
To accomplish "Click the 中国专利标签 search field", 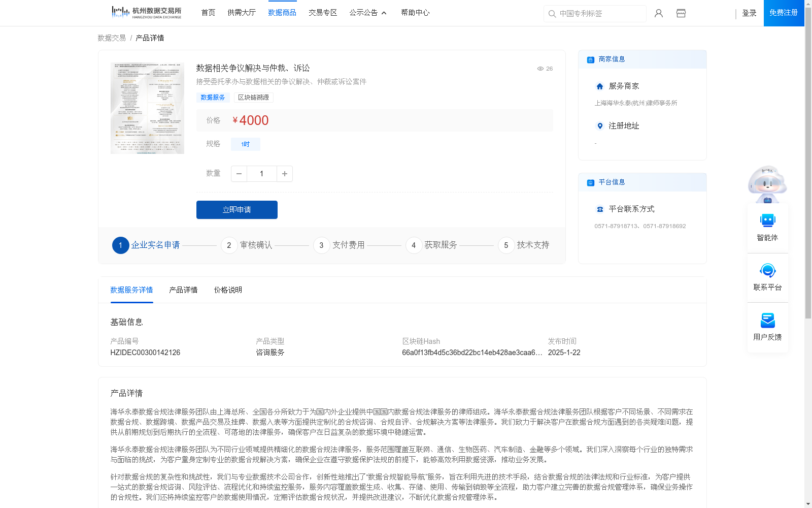I will click(x=595, y=14).
